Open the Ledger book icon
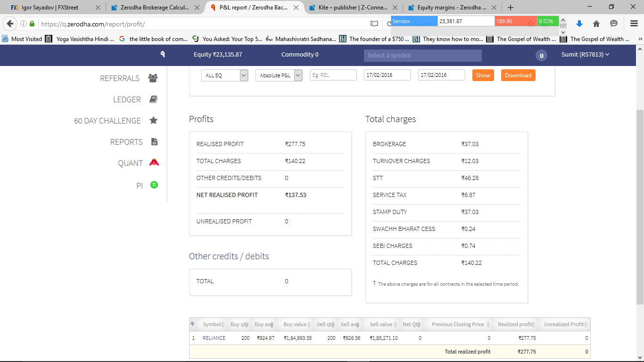This screenshot has height=362, width=644. pos(153,99)
